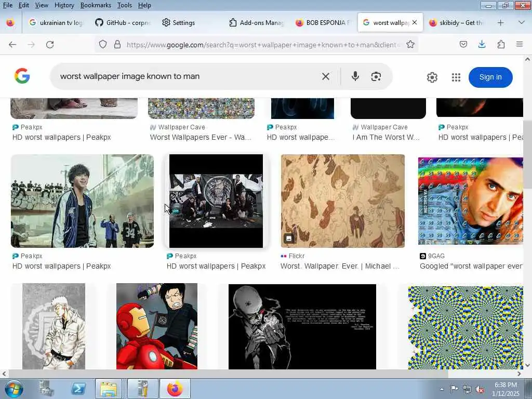Click the network tray icon
The width and height of the screenshot is (532, 399).
point(467,390)
